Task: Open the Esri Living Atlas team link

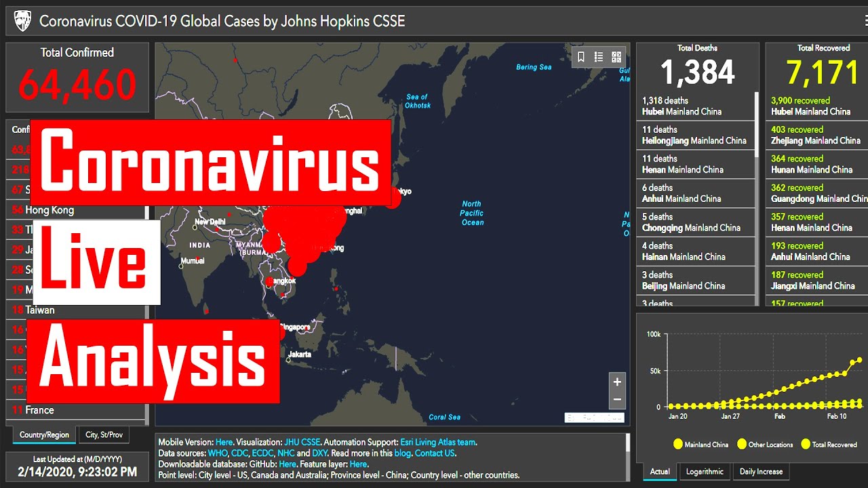Action: pyautogui.click(x=438, y=442)
